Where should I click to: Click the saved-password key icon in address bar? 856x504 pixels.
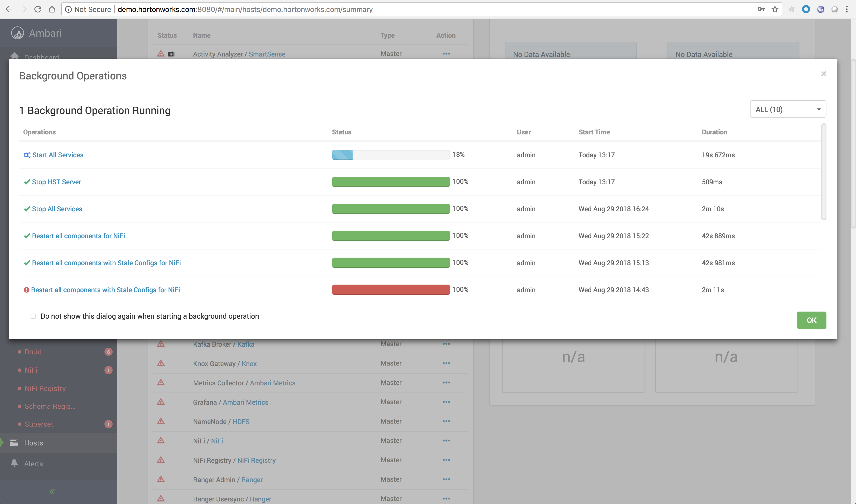(x=761, y=9)
